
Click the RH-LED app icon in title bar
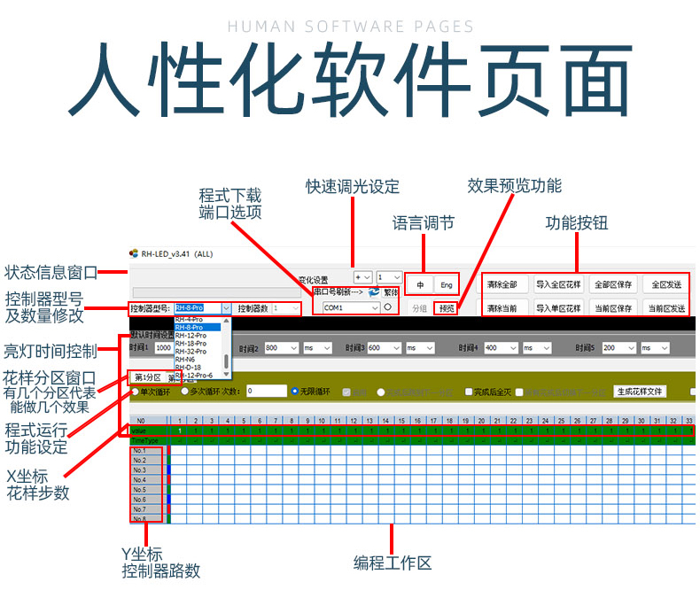[x=134, y=254]
